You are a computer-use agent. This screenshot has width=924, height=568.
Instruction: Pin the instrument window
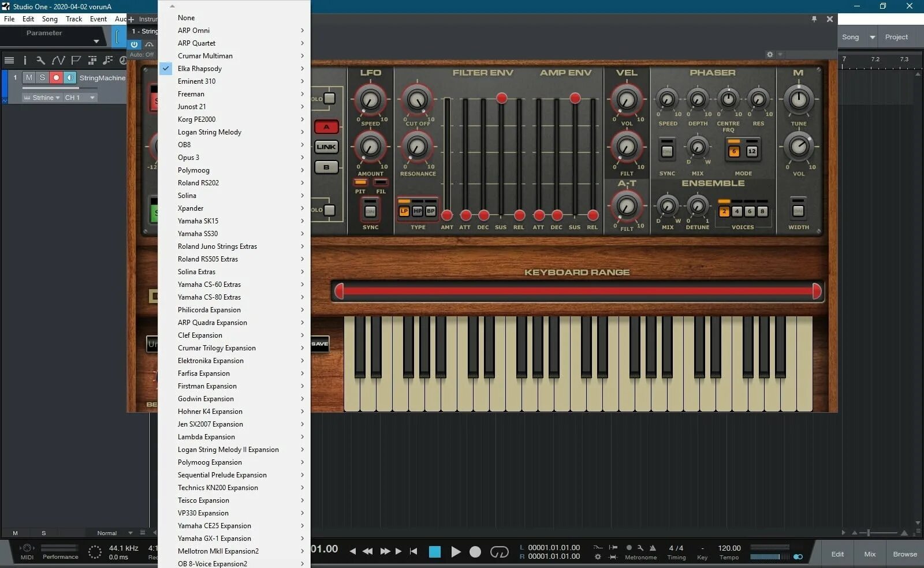[x=814, y=19]
